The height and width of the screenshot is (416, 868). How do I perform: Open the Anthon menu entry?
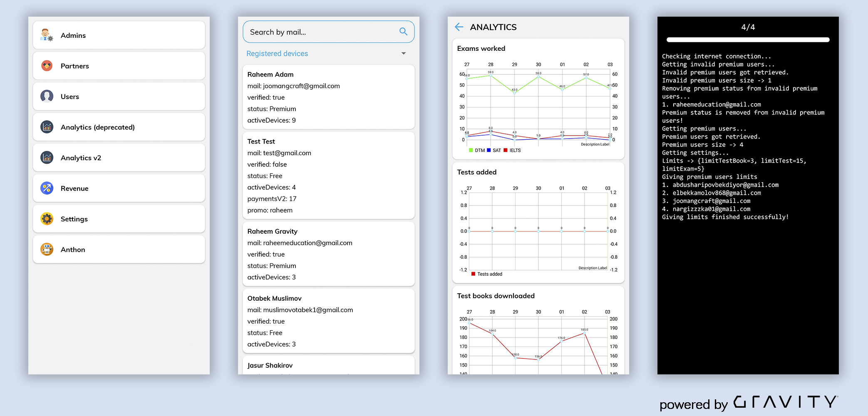119,249
